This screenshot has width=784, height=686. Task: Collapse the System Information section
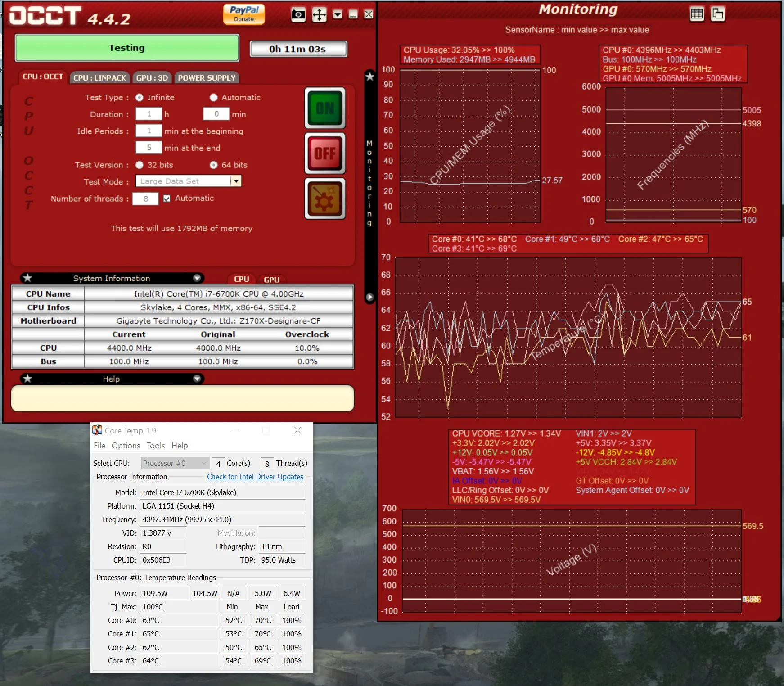click(x=197, y=278)
